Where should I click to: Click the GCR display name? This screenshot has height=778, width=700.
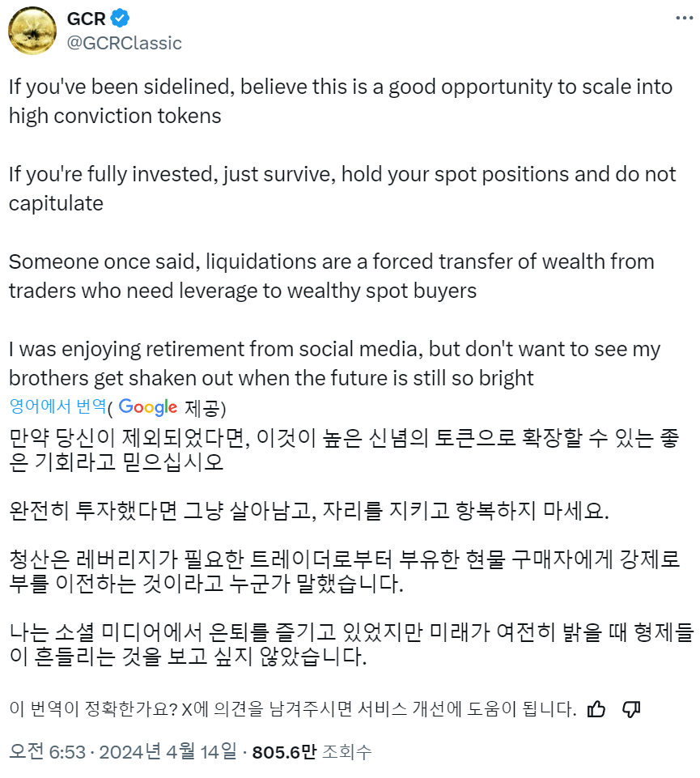(x=87, y=19)
